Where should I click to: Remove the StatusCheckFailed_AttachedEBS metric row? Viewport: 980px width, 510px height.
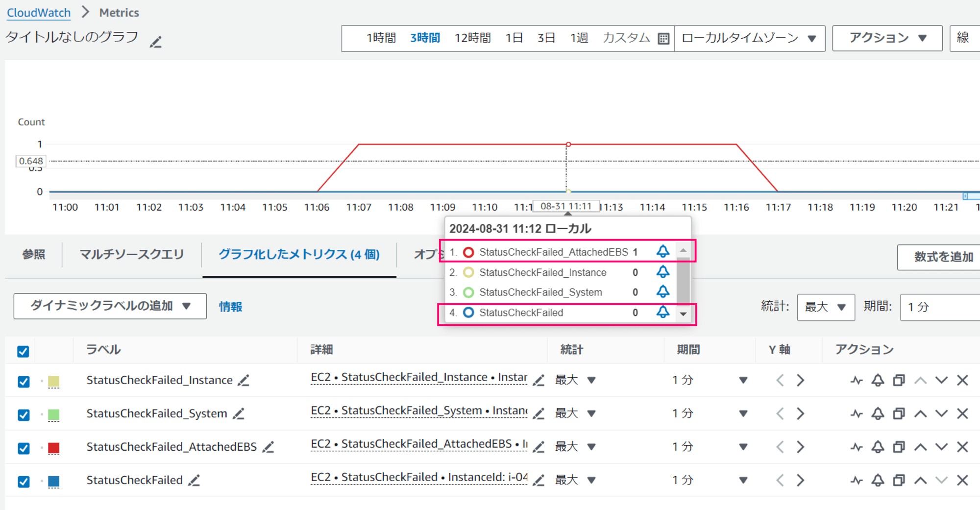(962, 447)
